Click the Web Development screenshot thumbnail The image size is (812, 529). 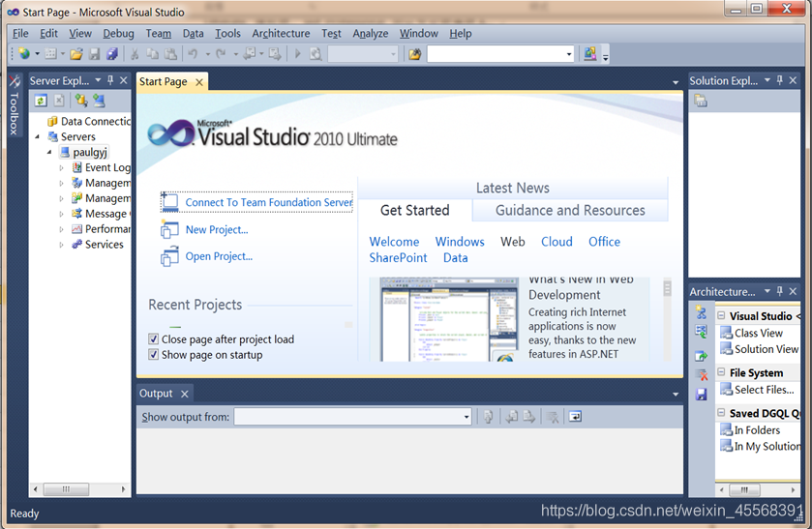[x=449, y=319]
